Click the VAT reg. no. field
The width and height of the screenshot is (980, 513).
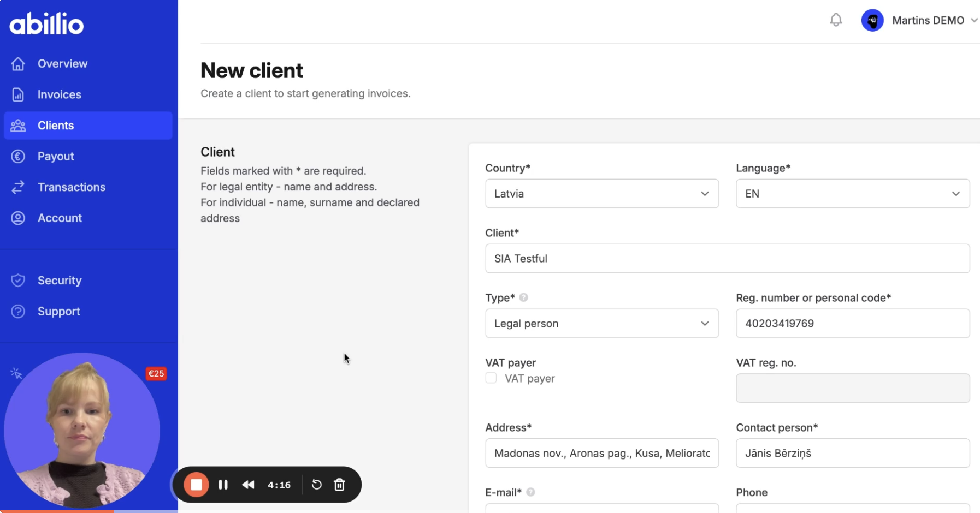(853, 388)
